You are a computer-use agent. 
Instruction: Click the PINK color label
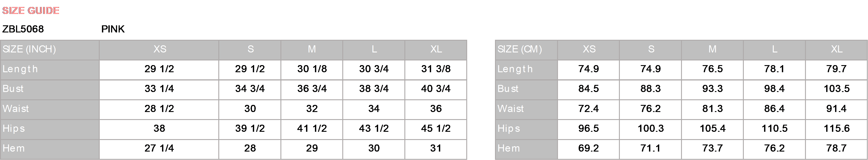click(113, 29)
